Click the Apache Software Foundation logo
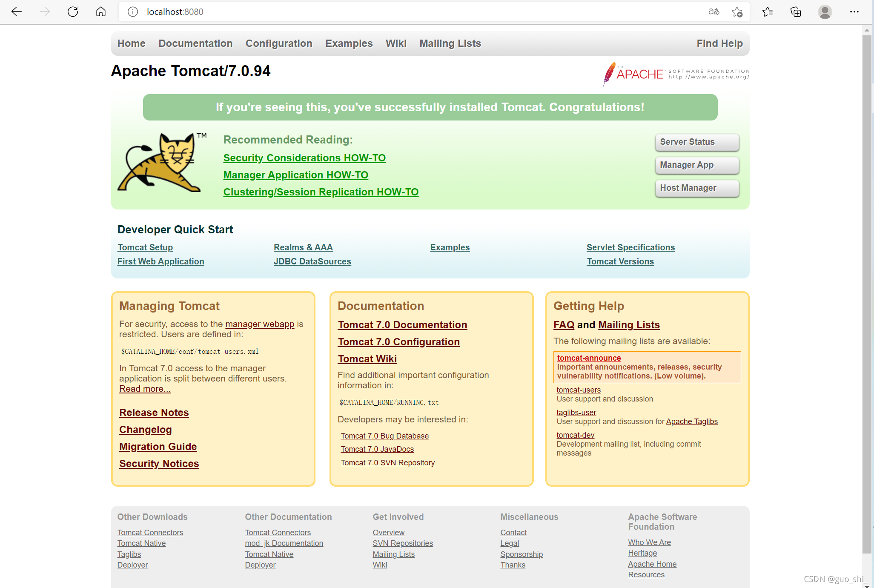Viewport: 874px width, 588px height. tap(676, 75)
